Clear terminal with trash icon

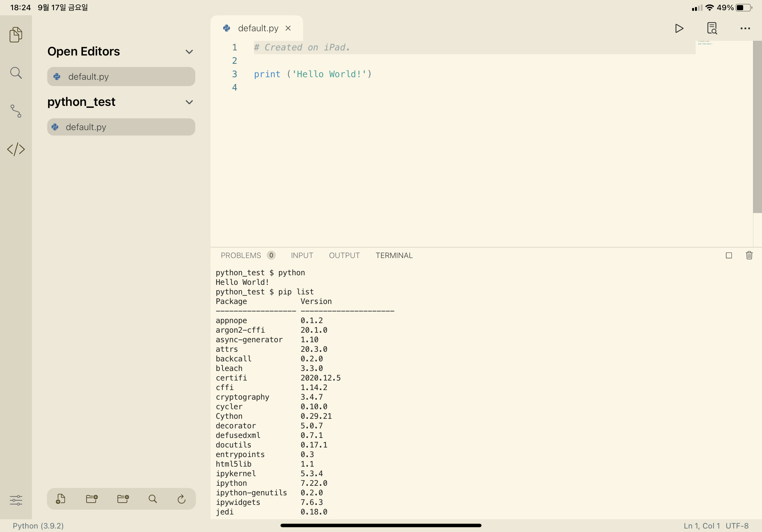click(x=749, y=255)
